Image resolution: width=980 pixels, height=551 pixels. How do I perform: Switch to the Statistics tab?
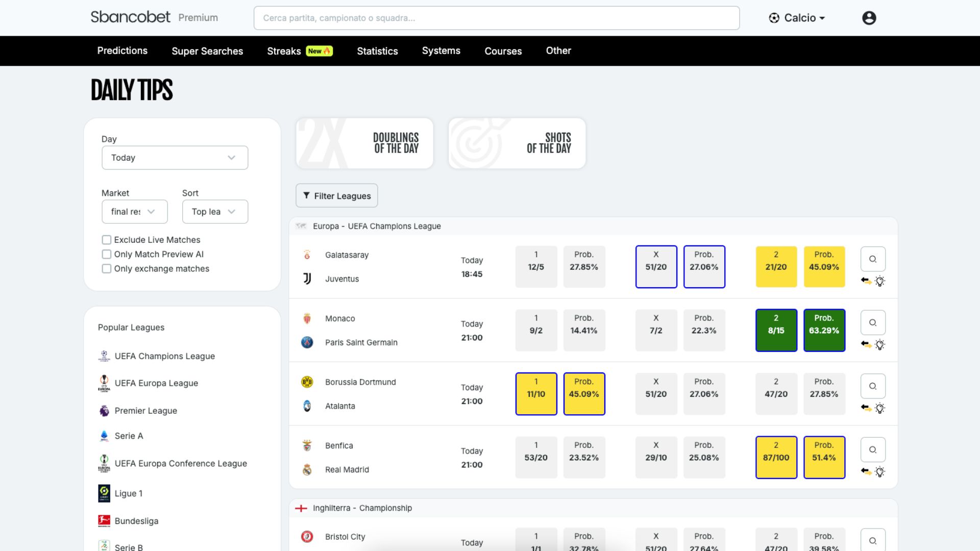pos(377,51)
